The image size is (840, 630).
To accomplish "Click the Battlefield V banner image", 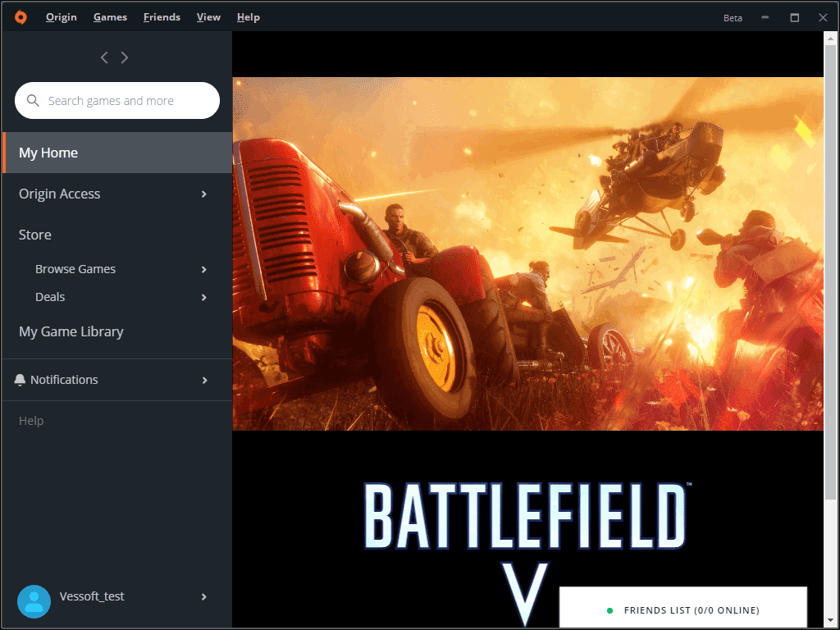I will tap(527, 254).
